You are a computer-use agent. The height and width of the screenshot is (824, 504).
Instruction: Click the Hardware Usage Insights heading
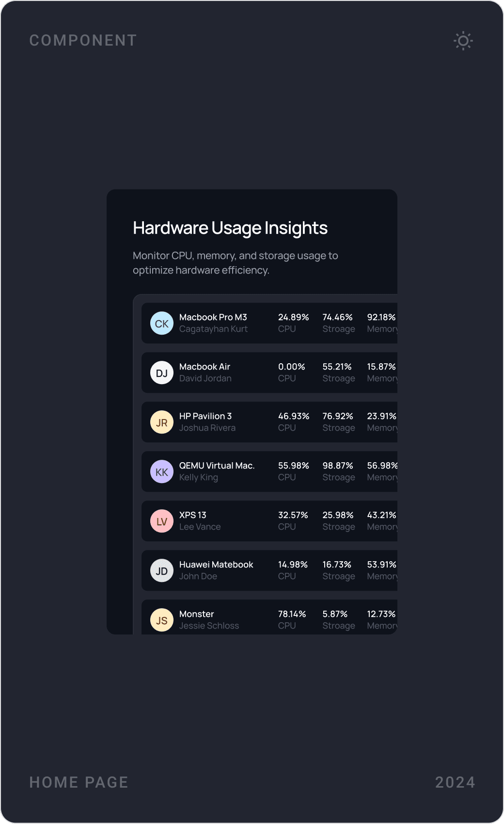(x=230, y=227)
